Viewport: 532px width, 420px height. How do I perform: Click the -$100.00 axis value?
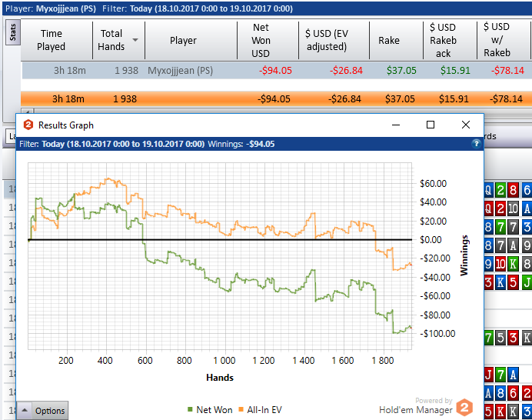[x=437, y=333]
